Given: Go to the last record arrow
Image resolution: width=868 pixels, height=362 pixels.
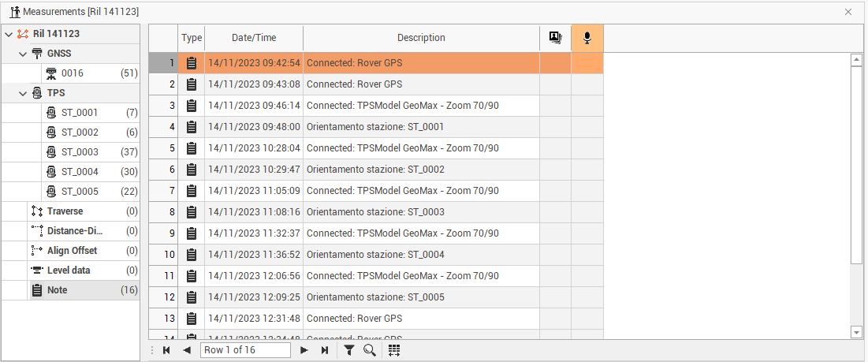Looking at the screenshot, I should click(324, 350).
